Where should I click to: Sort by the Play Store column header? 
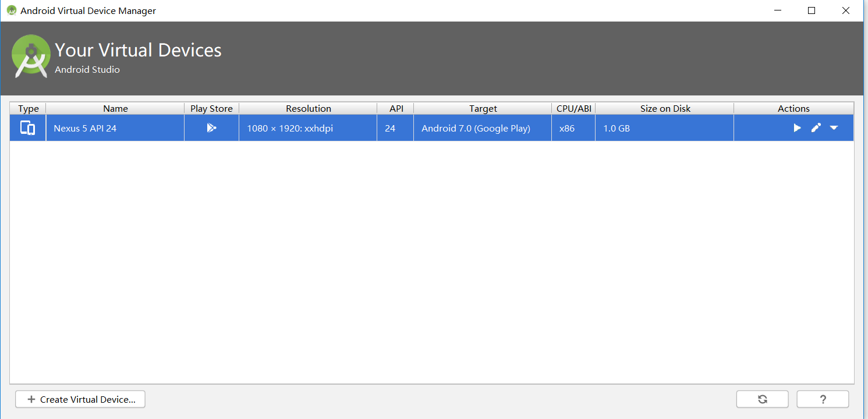(211, 108)
